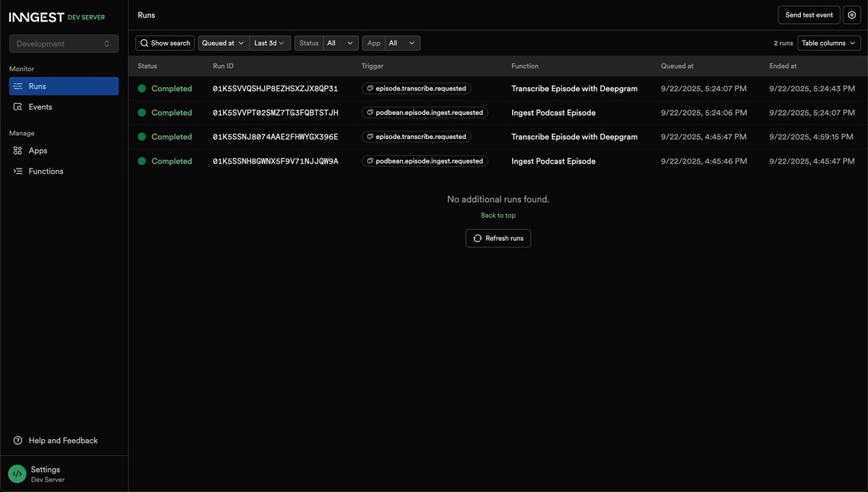868x492 pixels.
Task: Click run ID 01K5SVVQSHJP8EZHSXZJX8QP31
Action: [x=276, y=88]
